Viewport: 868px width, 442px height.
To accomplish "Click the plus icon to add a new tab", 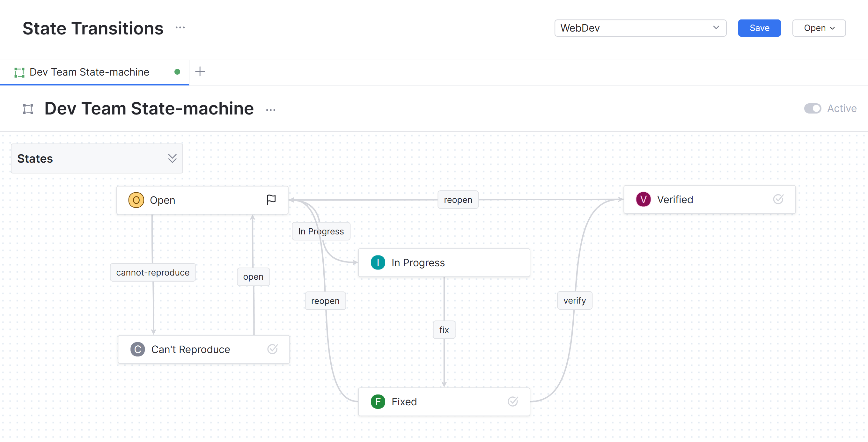I will tap(200, 71).
